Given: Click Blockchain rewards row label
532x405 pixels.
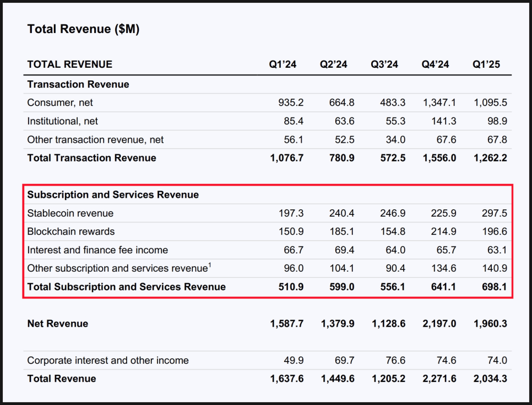Looking at the screenshot, I should 71,231.
